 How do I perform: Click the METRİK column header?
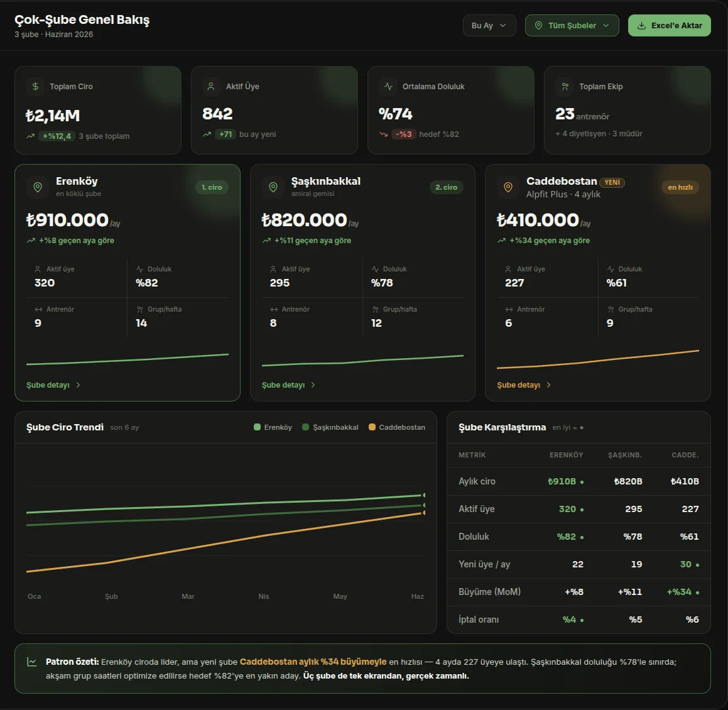[472, 455]
